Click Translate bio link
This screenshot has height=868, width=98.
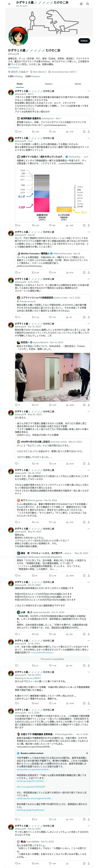(x=14, y=67)
